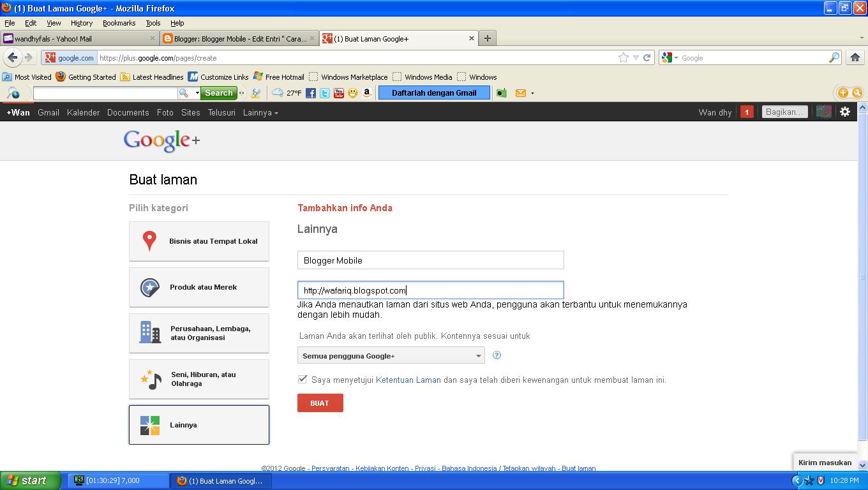Click the page name field Blogger Mobile
Viewport: 868px width, 490px height.
coord(431,260)
